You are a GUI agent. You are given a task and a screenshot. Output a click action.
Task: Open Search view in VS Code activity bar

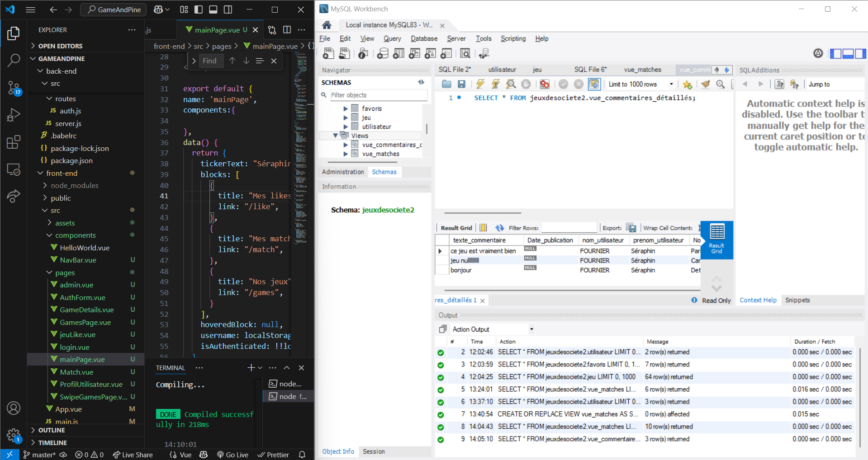pyautogui.click(x=14, y=60)
